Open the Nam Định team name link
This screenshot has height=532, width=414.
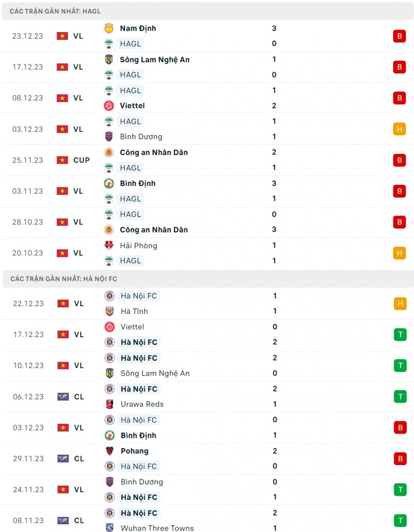click(138, 28)
